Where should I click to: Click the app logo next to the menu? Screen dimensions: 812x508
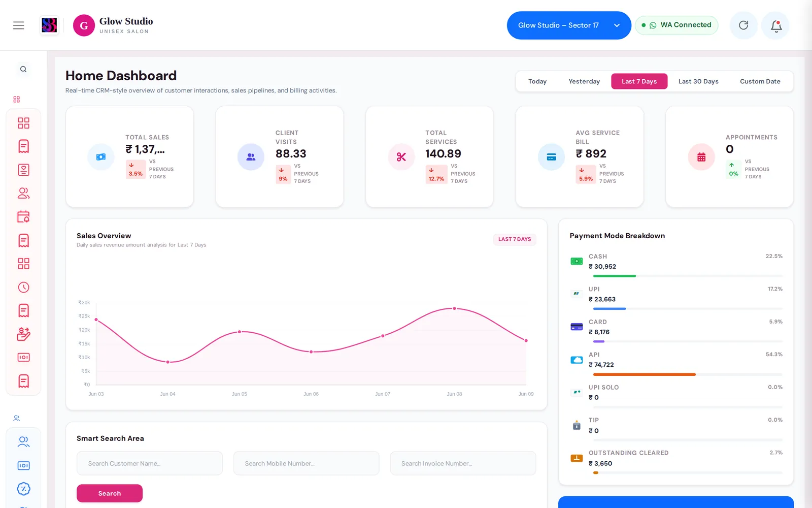click(x=49, y=25)
